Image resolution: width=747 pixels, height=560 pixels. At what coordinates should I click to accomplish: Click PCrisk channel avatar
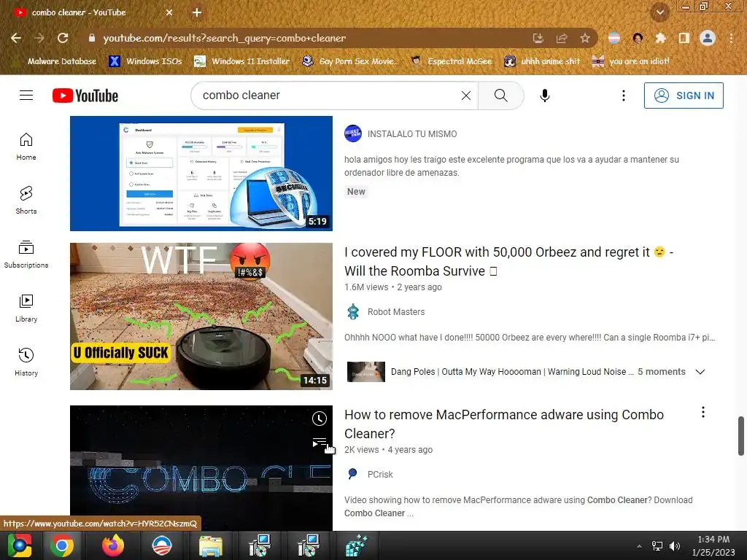click(353, 474)
